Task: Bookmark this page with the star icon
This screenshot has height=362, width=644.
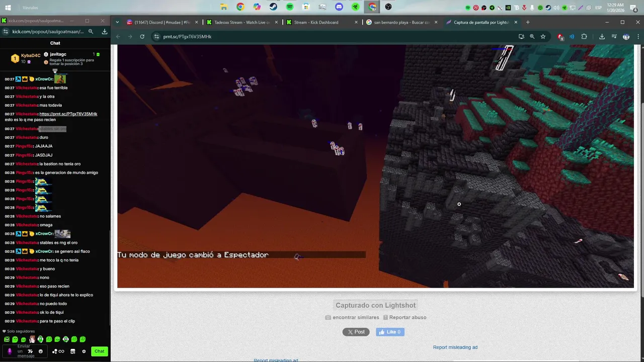Action: click(x=543, y=36)
